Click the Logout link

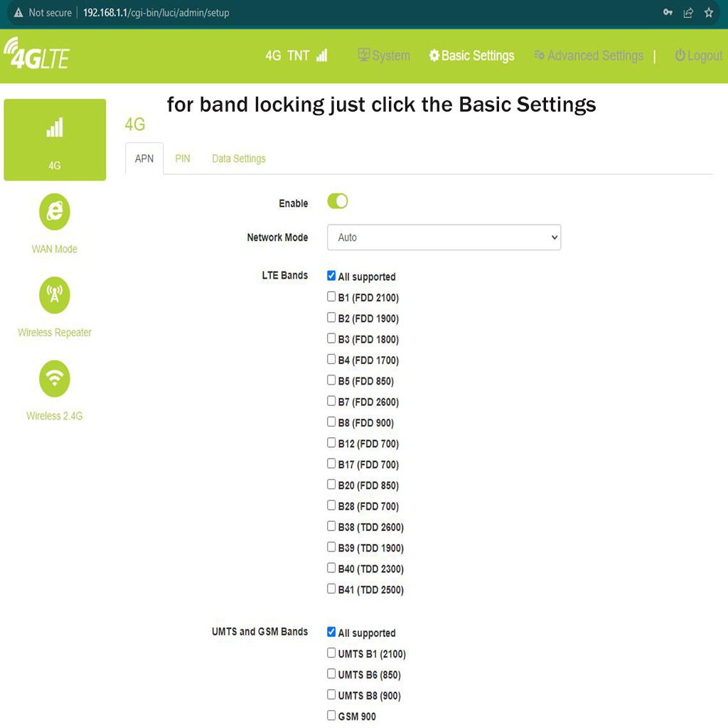(x=698, y=55)
